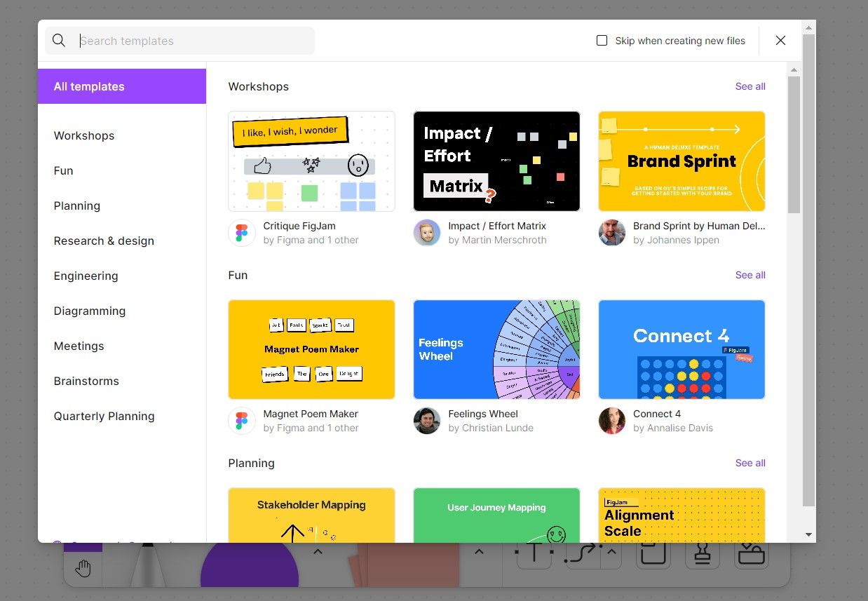Open Fun category in sidebar
Screen dimensions: 868x601
pos(63,170)
